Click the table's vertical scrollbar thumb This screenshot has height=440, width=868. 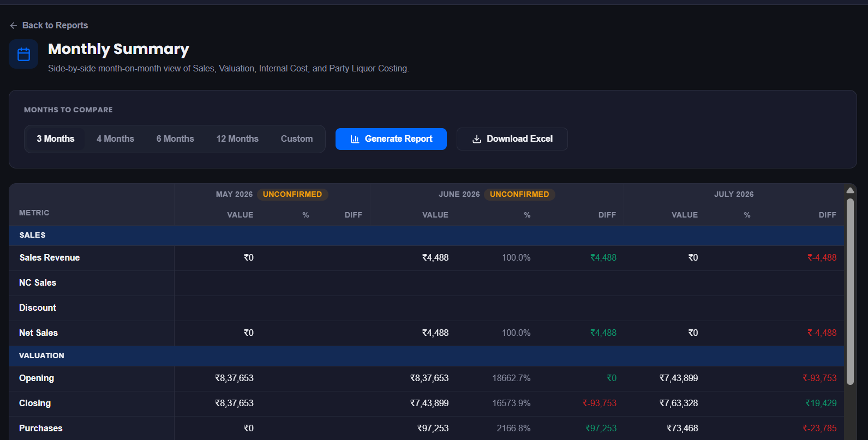850,292
